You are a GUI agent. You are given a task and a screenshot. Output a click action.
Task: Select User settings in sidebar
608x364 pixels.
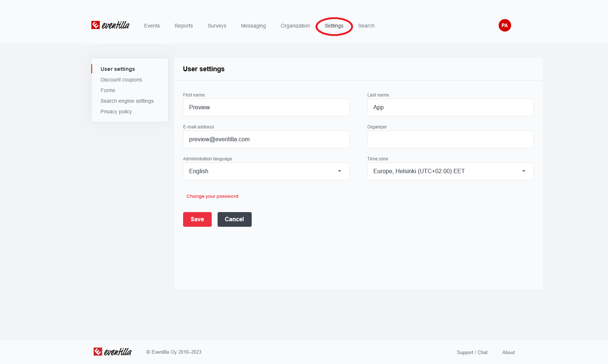pyautogui.click(x=118, y=69)
